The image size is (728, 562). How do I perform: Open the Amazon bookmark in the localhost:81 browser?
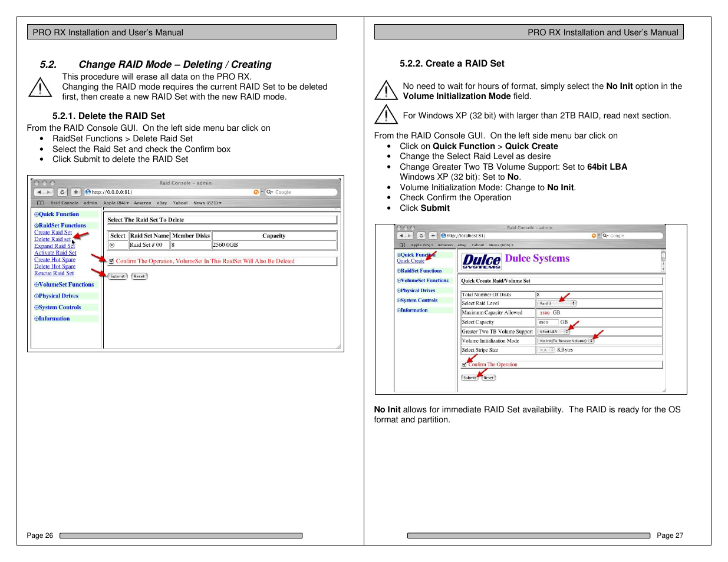(445, 245)
